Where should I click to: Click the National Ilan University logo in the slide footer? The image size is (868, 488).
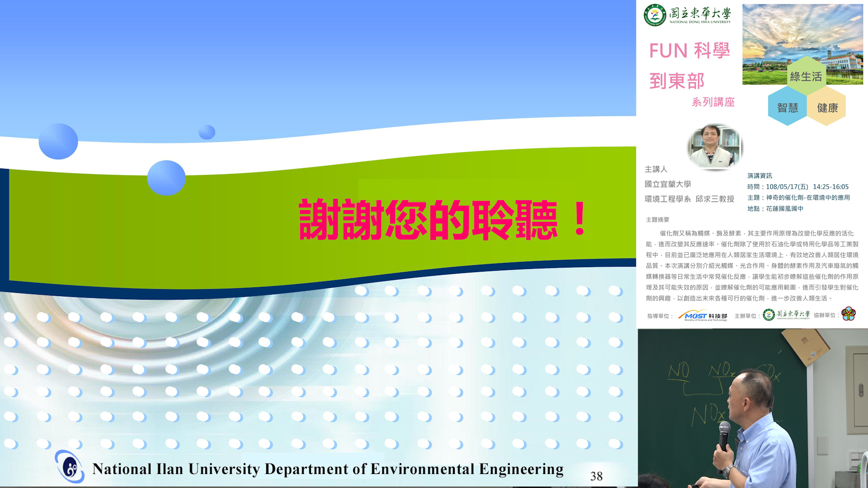pos(70,467)
